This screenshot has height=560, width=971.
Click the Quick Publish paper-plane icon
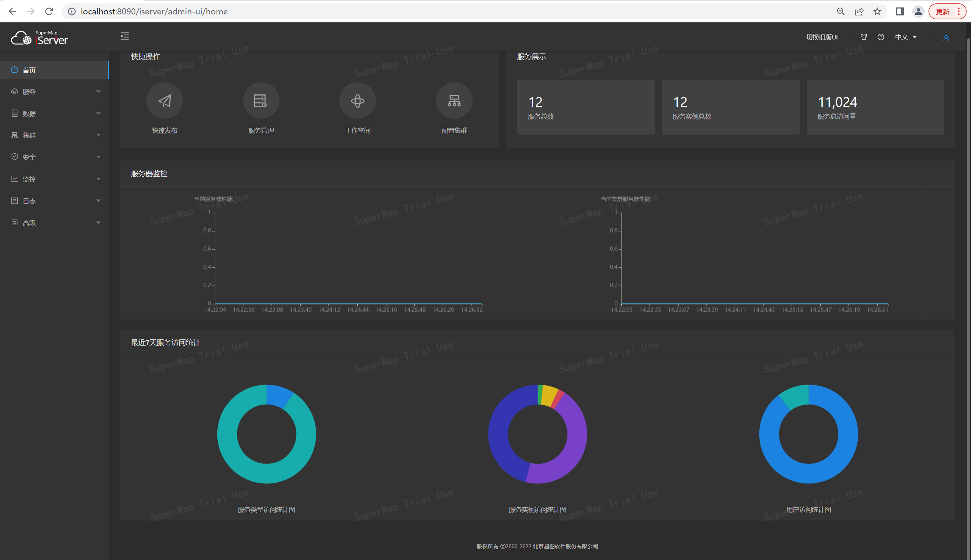pyautogui.click(x=165, y=101)
